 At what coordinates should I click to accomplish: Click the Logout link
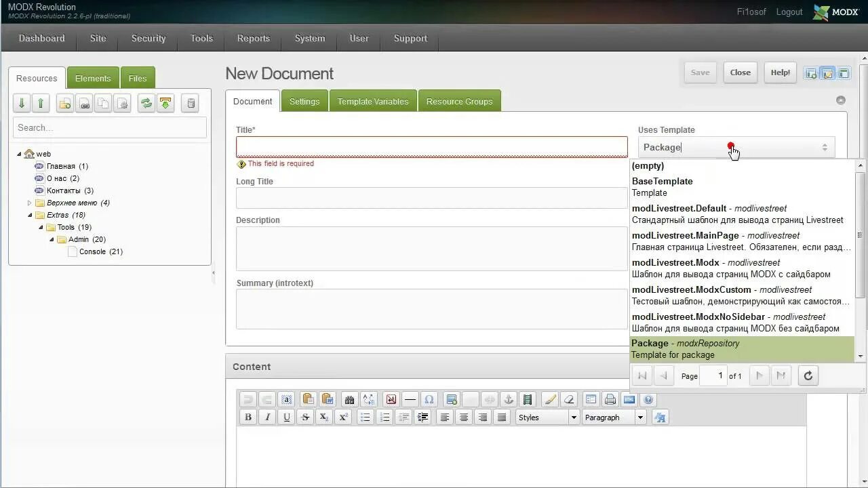pos(789,12)
